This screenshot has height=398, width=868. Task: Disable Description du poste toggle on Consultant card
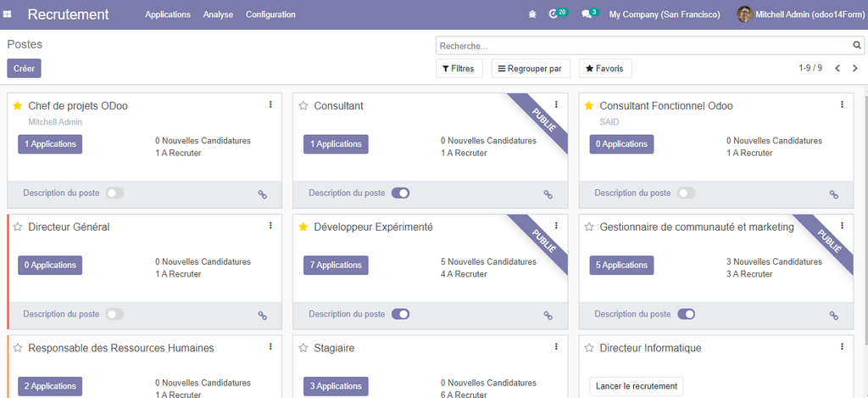(400, 193)
